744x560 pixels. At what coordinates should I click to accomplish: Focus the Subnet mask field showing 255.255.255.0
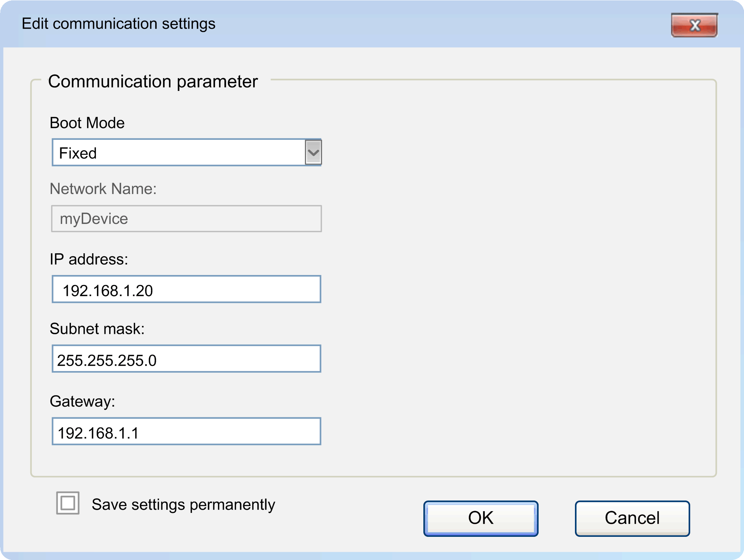187,359
